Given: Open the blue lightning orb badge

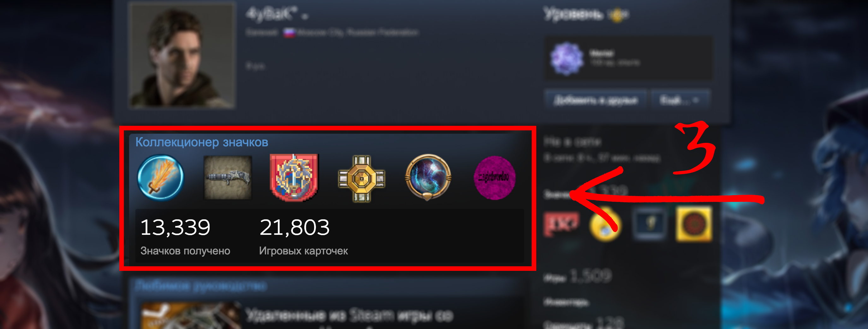Looking at the screenshot, I should tap(428, 177).
